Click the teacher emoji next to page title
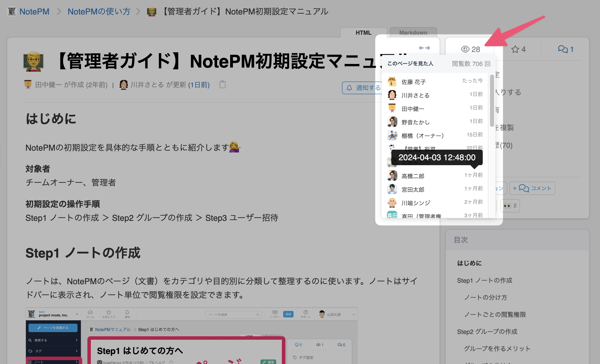 click(x=33, y=62)
